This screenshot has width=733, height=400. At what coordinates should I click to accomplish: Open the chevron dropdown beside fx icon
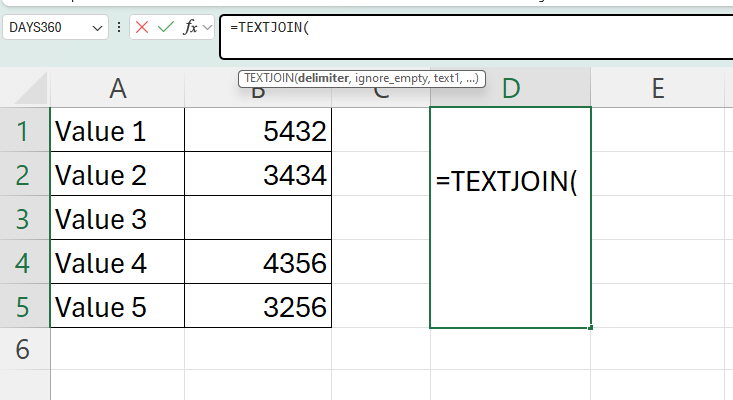(207, 28)
